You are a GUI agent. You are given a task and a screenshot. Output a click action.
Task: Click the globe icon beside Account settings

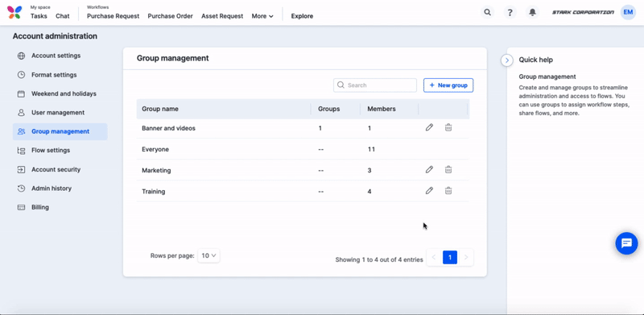22,56
